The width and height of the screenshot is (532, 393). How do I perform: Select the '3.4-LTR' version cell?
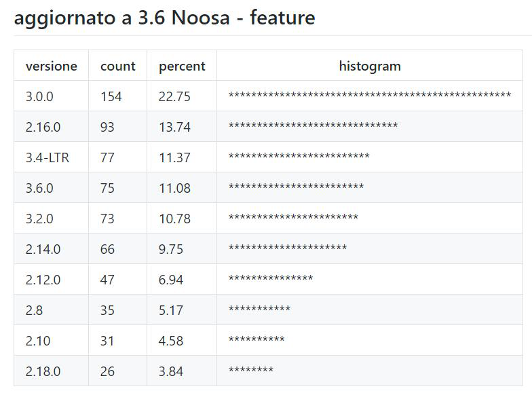47,157
